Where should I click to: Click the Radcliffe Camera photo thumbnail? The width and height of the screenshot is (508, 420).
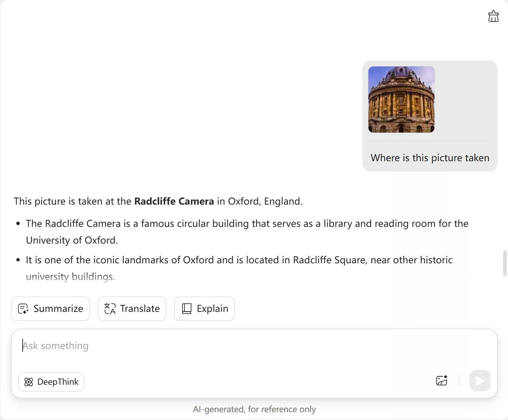(401, 99)
